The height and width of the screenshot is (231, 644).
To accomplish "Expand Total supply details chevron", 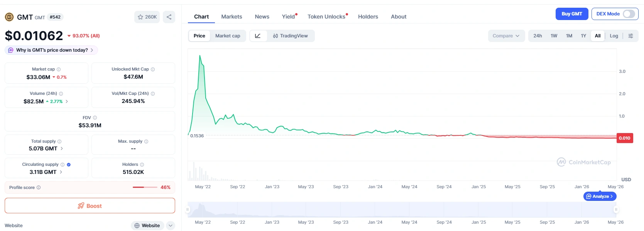I will [x=62, y=148].
